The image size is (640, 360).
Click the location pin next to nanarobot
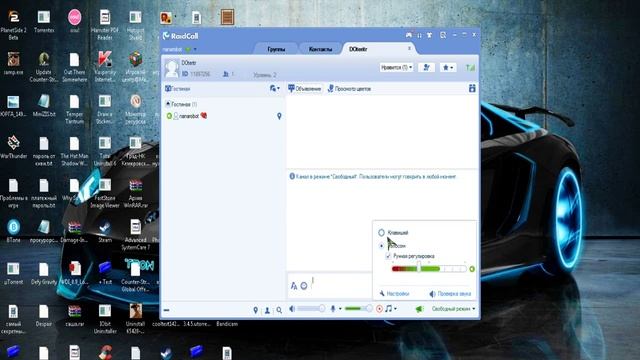(279, 116)
